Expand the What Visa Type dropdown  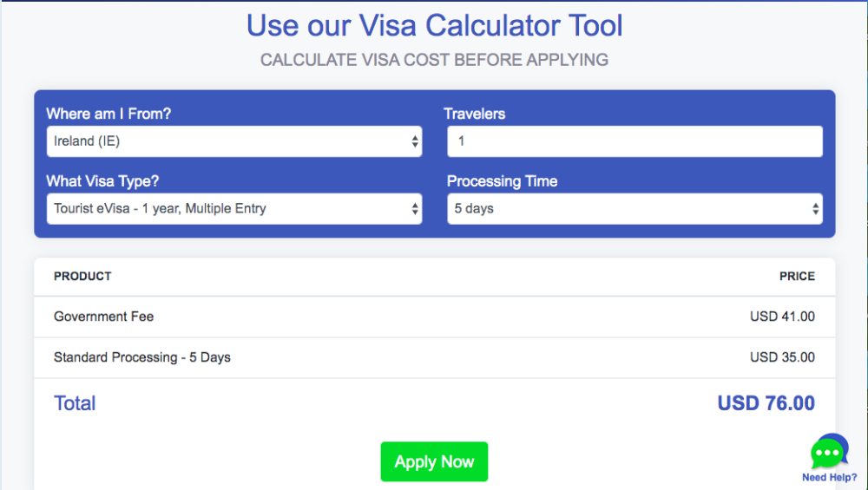(x=234, y=209)
